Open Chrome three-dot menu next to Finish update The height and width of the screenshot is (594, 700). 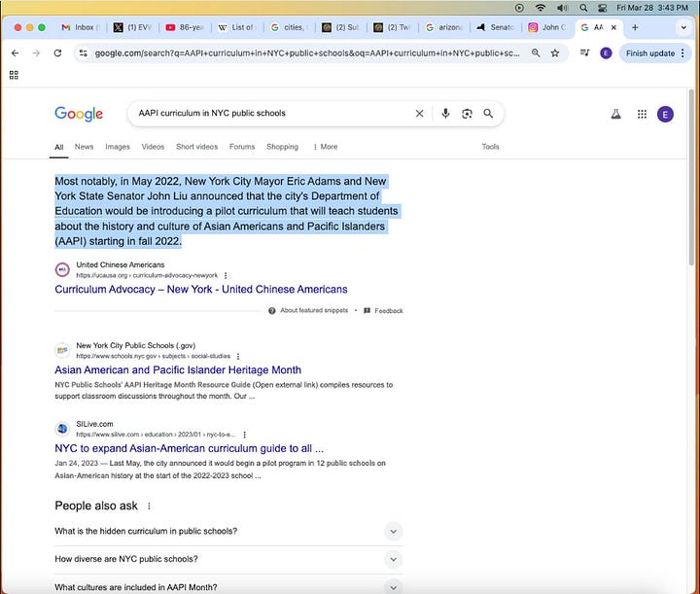click(682, 53)
